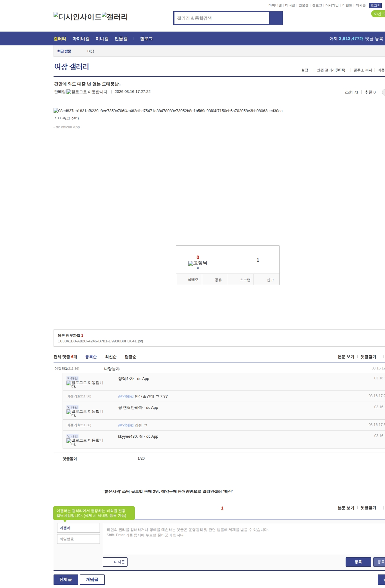Sort comments by 최신순
Screen dimensions: 385x588
click(x=111, y=357)
